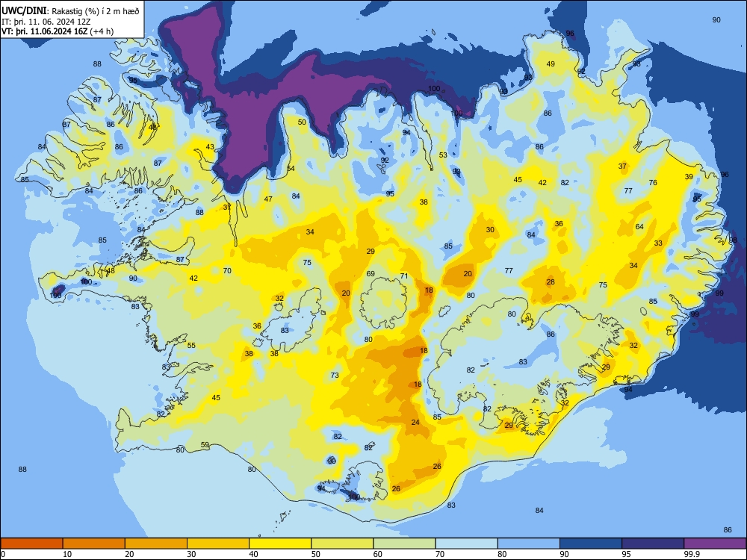Click the '76' humidity value

(x=653, y=182)
